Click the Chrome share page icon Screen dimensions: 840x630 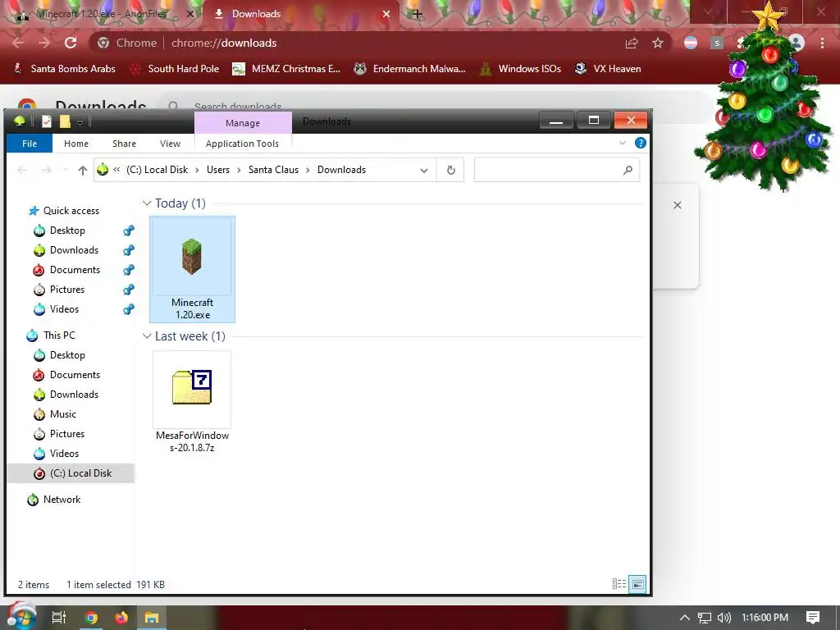click(632, 43)
